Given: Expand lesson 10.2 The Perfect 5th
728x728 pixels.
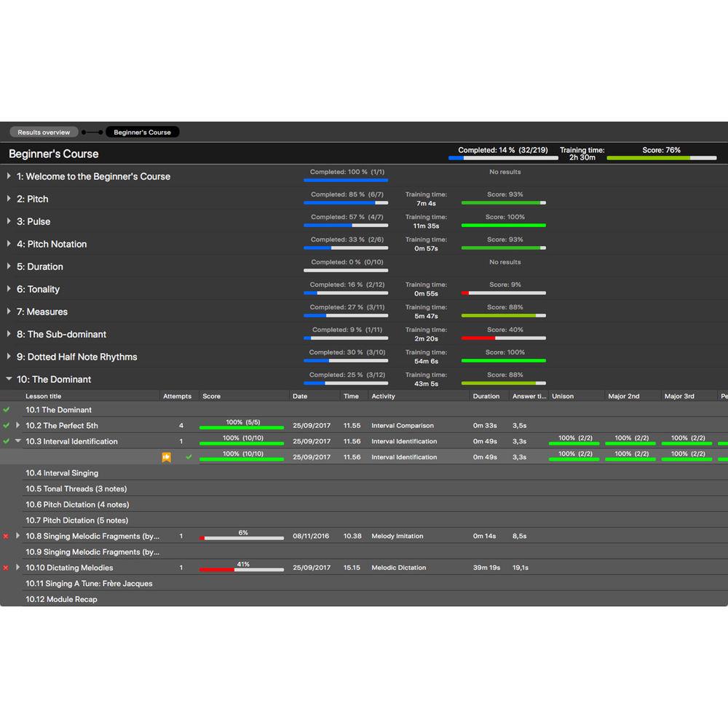Looking at the screenshot, I should pos(18,426).
